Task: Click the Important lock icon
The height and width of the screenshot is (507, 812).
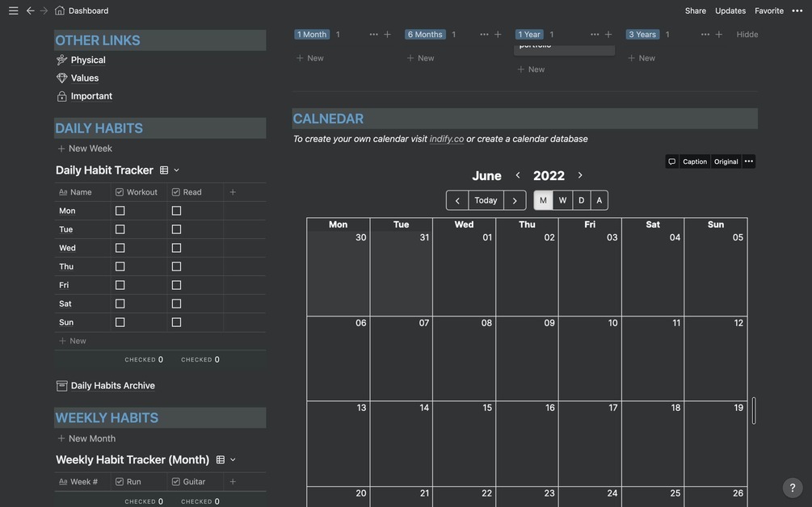Action: pyautogui.click(x=61, y=96)
